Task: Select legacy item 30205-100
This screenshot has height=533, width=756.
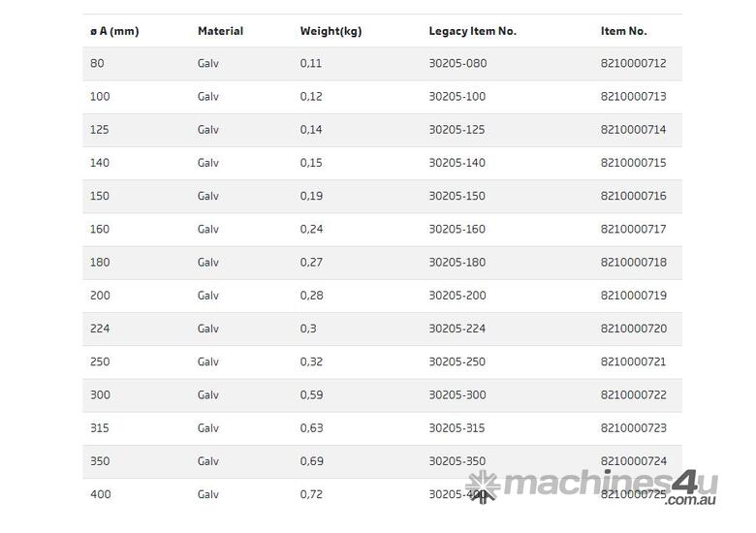Action: click(x=457, y=97)
